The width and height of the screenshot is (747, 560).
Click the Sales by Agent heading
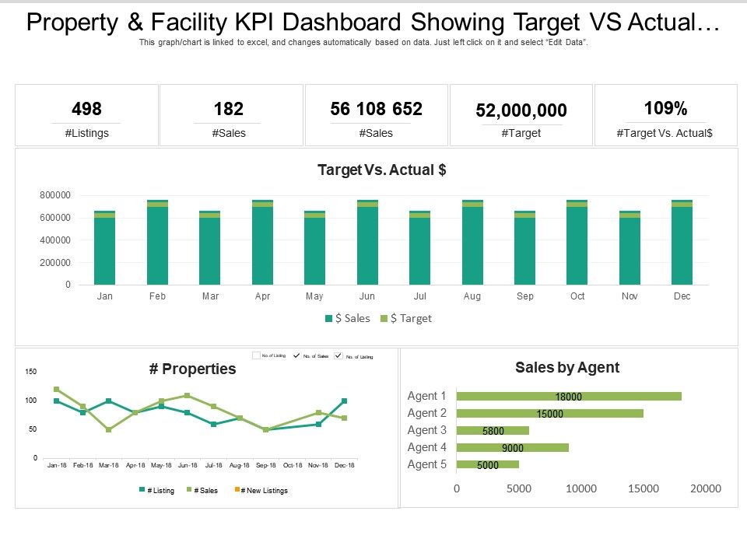click(x=567, y=367)
